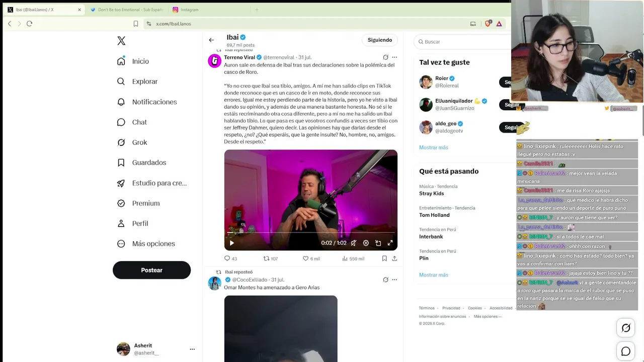
Task: Open @CocoExiliado handle link
Action: (x=250, y=280)
